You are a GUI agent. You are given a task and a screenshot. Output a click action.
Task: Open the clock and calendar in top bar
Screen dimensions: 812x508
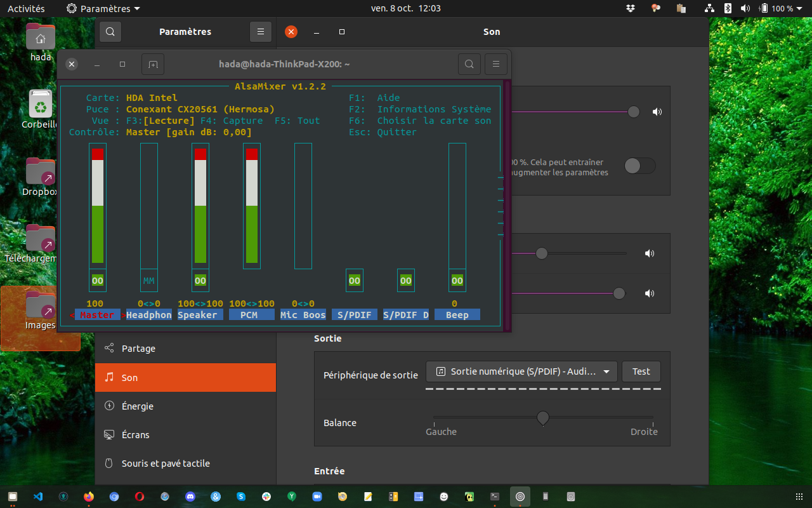406,8
